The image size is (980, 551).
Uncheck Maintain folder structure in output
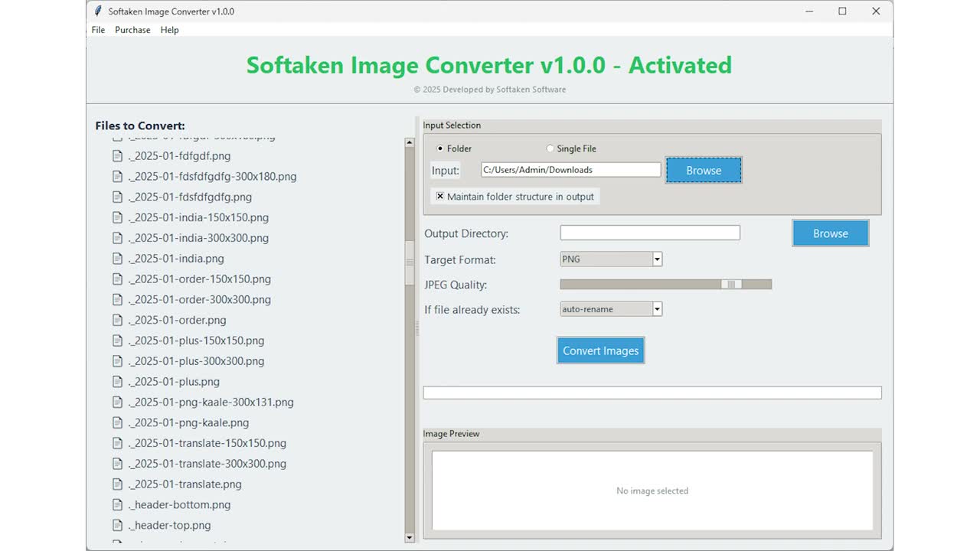tap(440, 197)
